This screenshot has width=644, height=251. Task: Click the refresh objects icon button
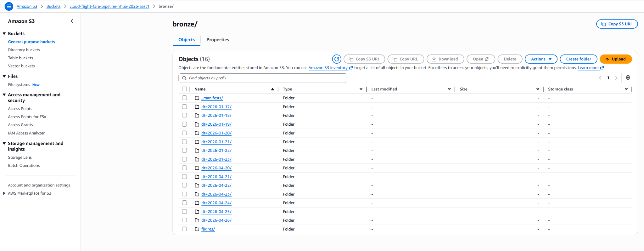(337, 59)
